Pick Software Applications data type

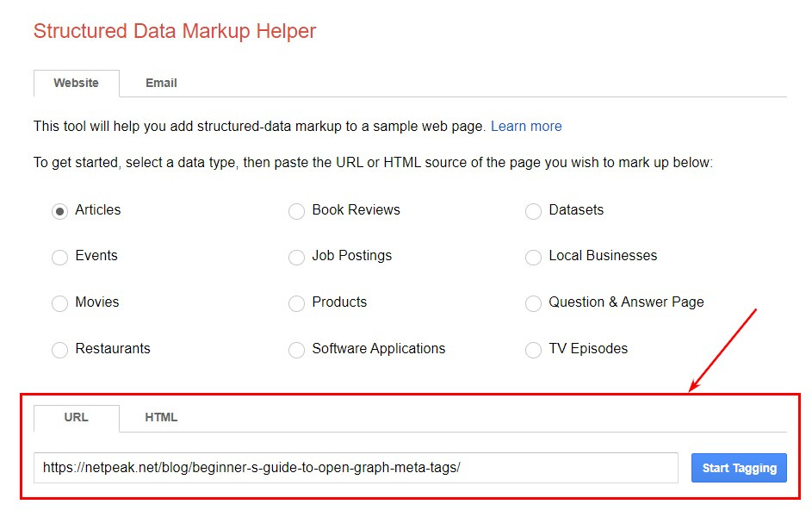pos(296,350)
